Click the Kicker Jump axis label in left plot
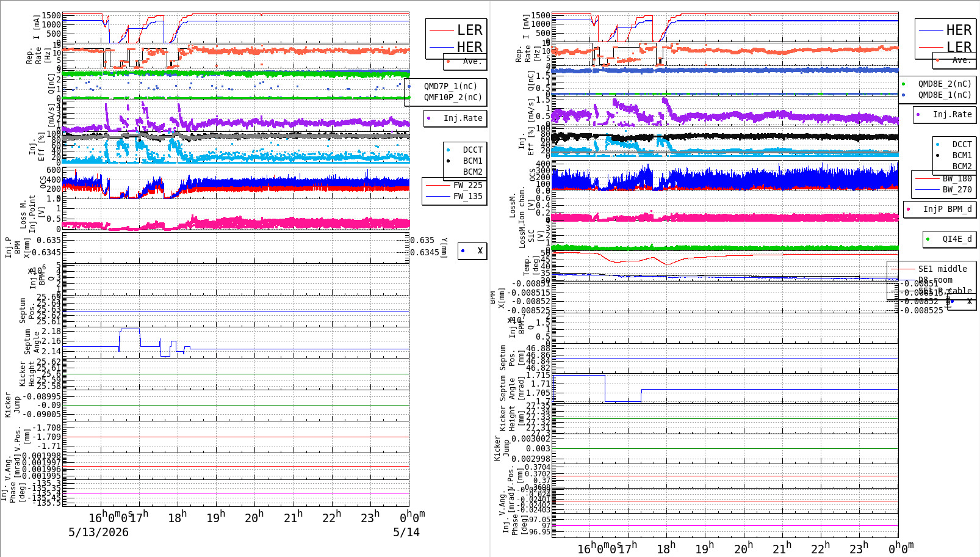This screenshot has width=980, height=557. coord(12,405)
